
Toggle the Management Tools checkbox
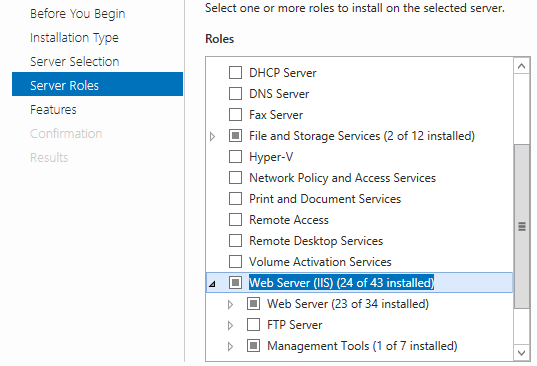pos(253,346)
